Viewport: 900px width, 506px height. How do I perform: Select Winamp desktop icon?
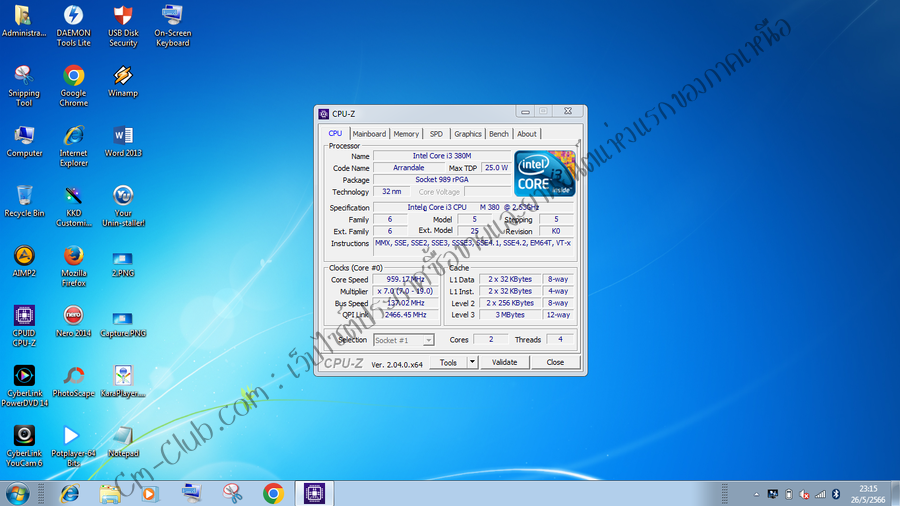[x=123, y=81]
